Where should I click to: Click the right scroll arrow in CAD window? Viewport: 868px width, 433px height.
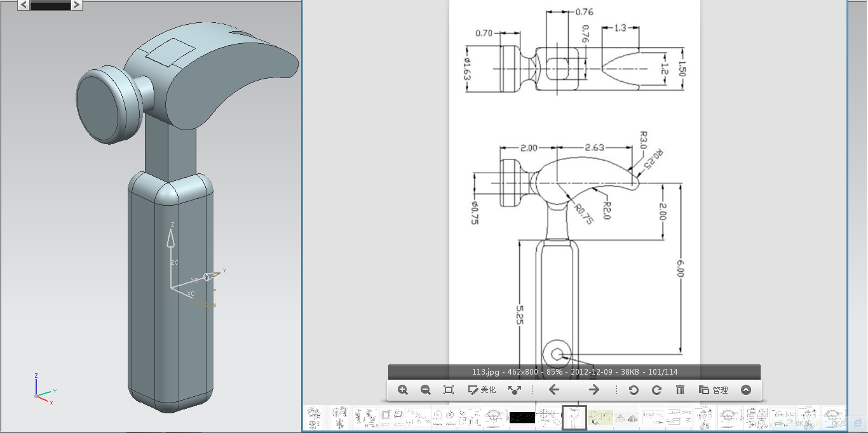[76, 5]
